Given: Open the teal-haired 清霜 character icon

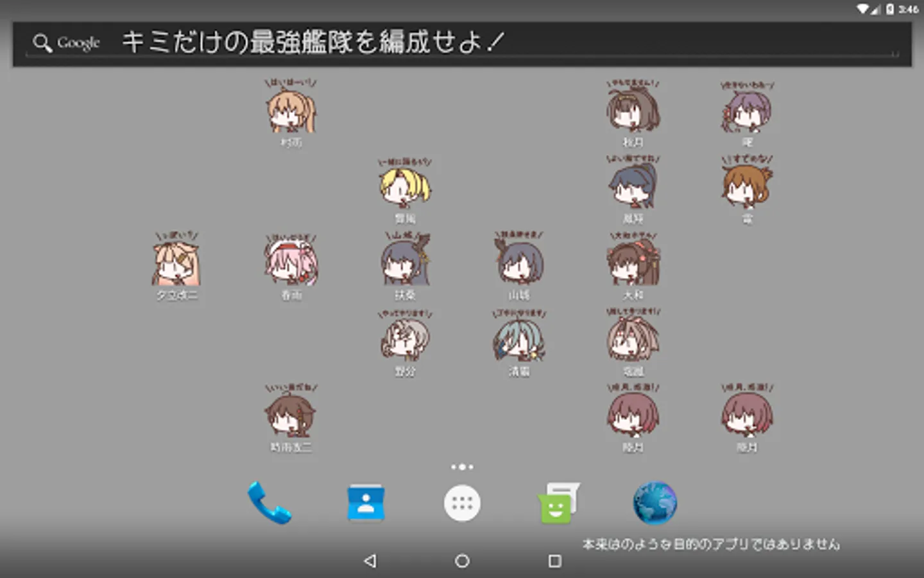Looking at the screenshot, I should 519,342.
